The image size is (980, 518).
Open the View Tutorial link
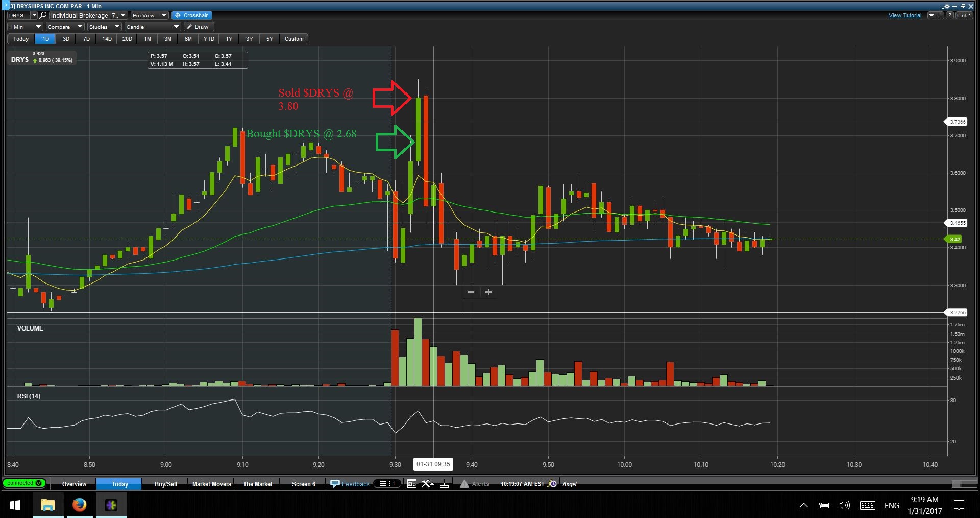point(905,15)
